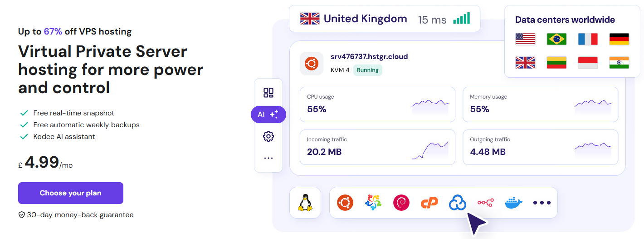Click the Ubuntu logo in the OS row

[x=345, y=203]
